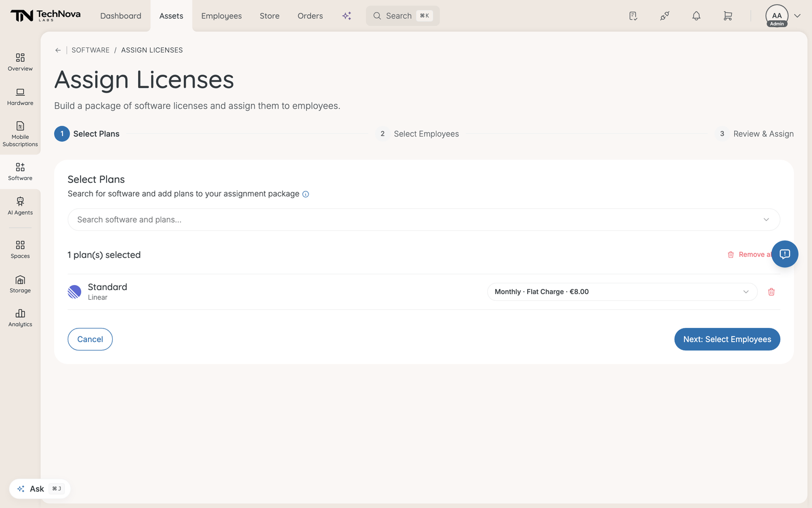Open the Ask assistant button

click(39, 489)
